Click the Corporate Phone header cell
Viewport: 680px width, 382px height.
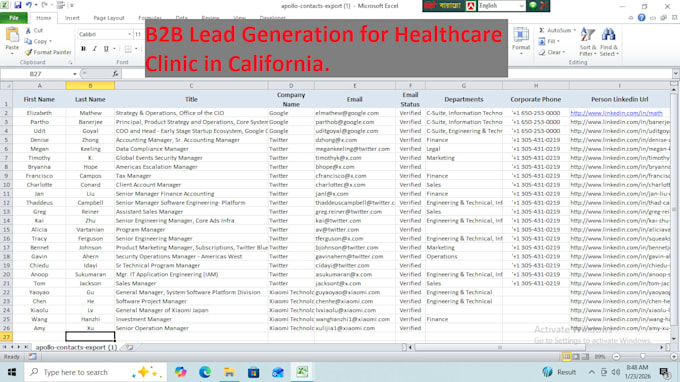(x=536, y=99)
